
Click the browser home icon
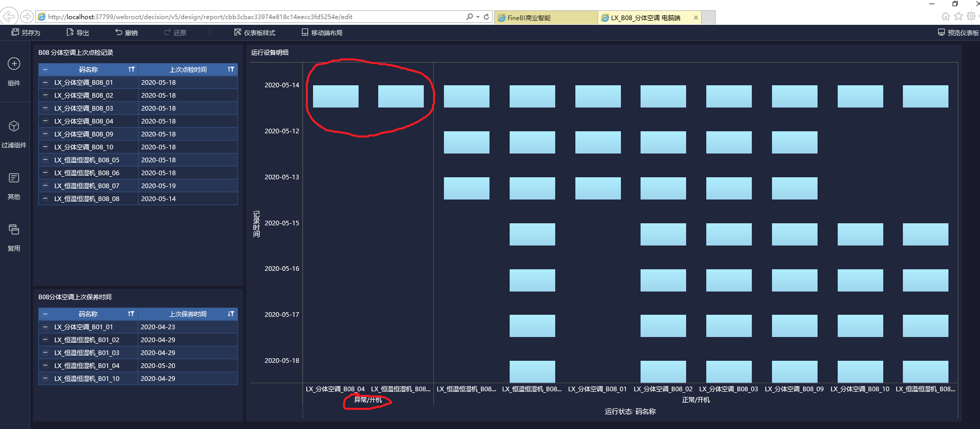pos(946,17)
